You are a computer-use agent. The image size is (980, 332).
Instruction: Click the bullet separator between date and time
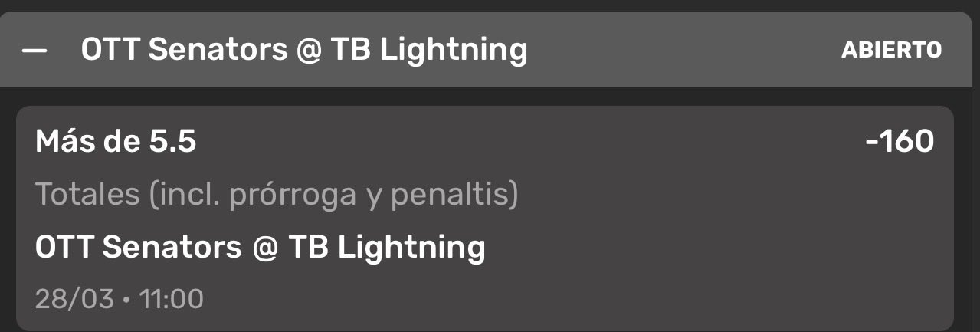tap(126, 299)
